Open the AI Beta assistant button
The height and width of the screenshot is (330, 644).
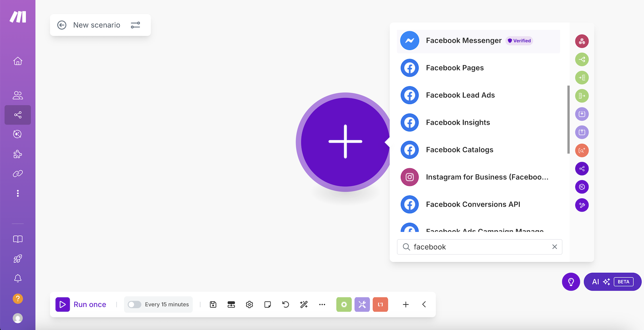612,282
